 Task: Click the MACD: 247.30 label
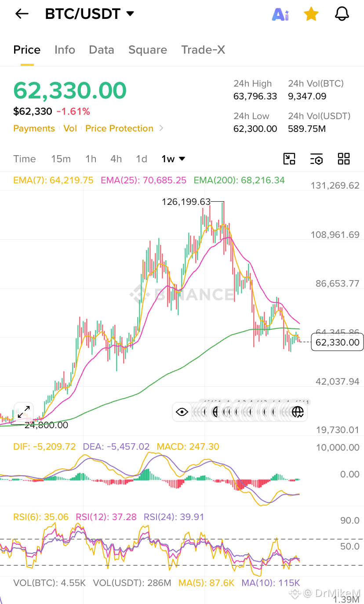[x=188, y=447]
